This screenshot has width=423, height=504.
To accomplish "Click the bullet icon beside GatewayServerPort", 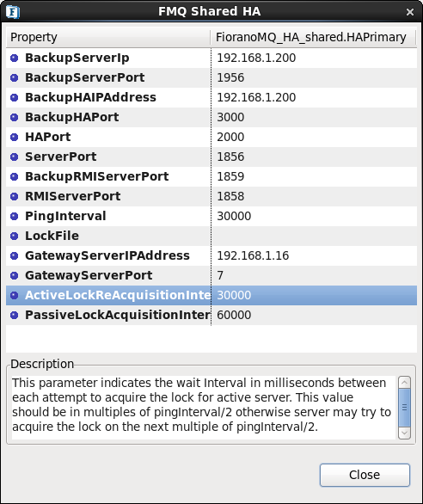I will pos(14,275).
